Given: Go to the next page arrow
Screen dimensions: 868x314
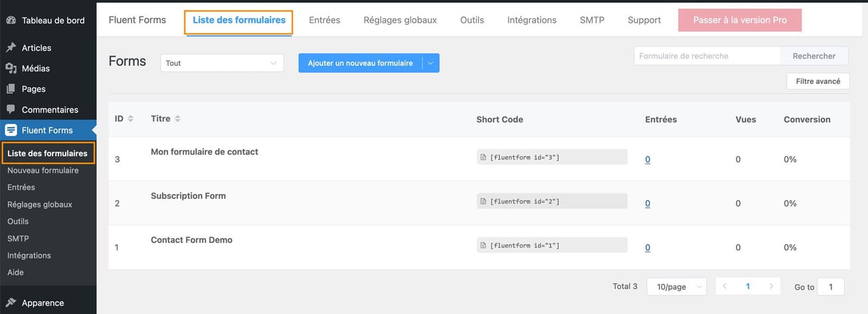Looking at the screenshot, I should pyautogui.click(x=771, y=286).
